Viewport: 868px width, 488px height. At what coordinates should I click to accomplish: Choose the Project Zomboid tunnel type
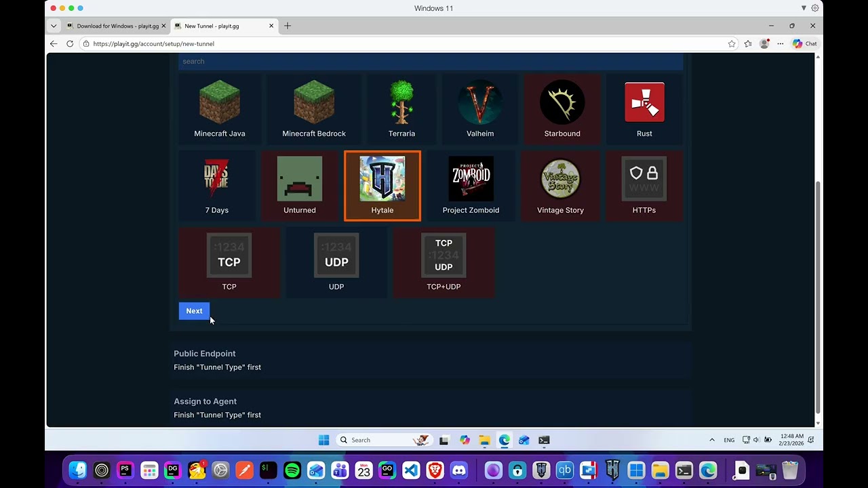(471, 186)
